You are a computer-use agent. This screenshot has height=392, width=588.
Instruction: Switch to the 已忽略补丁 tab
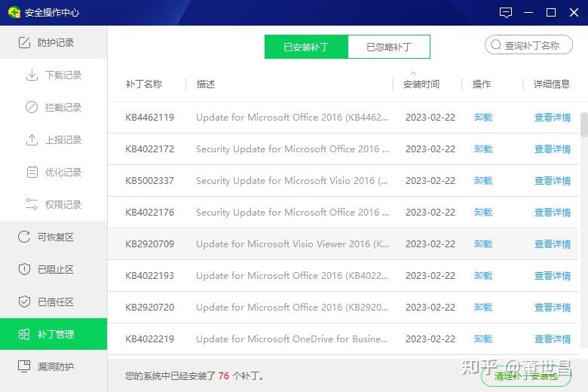click(389, 47)
